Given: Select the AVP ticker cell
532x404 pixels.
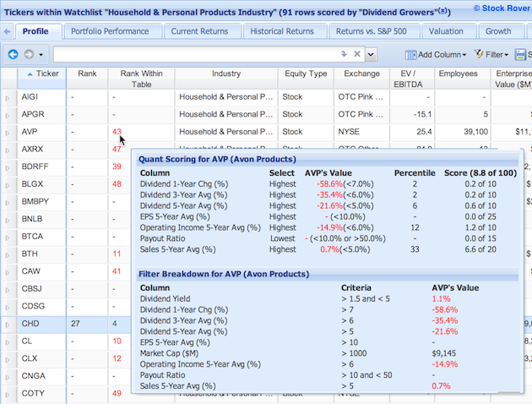Looking at the screenshot, I should coord(41,132).
